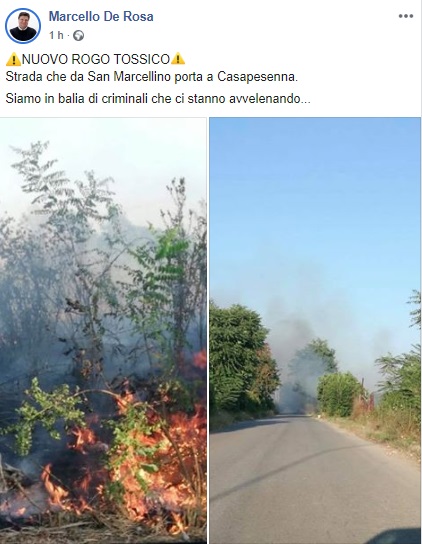
Task: Open the three-dot post options menu
Action: coord(406,16)
